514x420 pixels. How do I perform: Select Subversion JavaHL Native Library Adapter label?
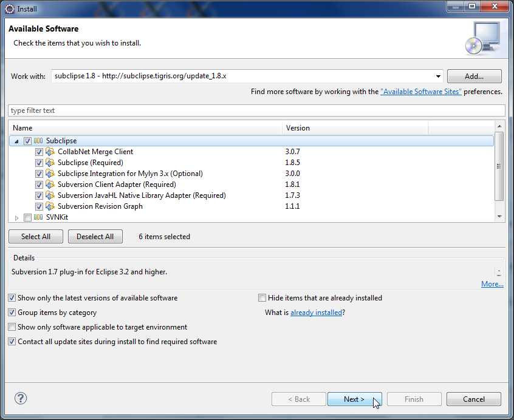pyautogui.click(x=142, y=195)
